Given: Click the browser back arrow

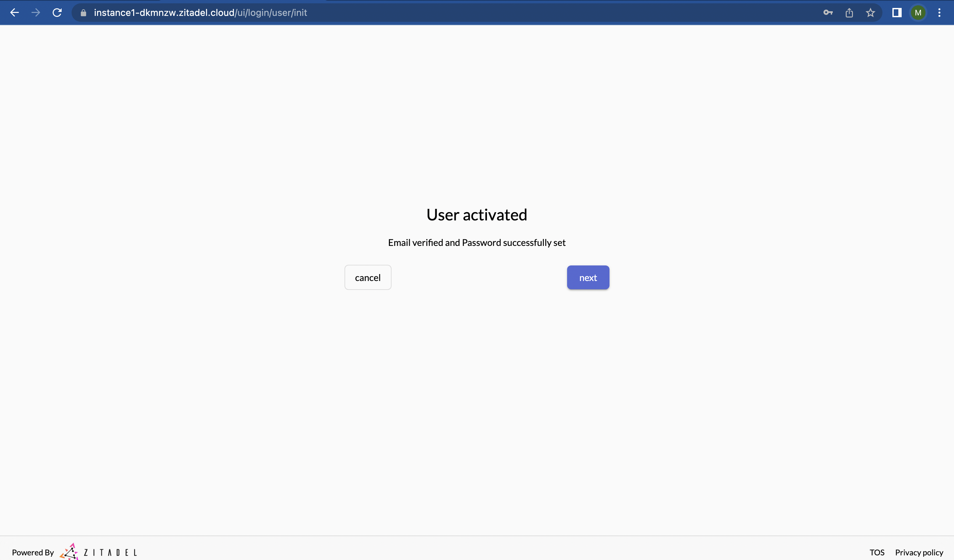Looking at the screenshot, I should click(14, 13).
